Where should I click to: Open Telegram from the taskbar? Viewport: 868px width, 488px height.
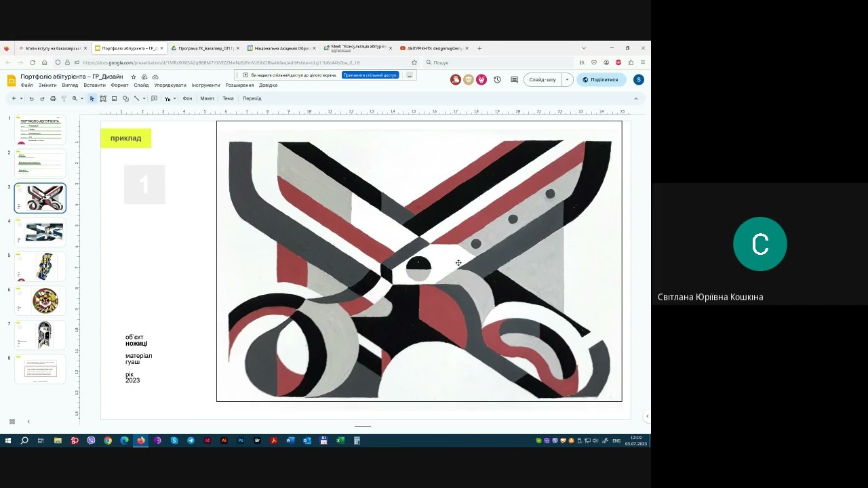tap(191, 441)
